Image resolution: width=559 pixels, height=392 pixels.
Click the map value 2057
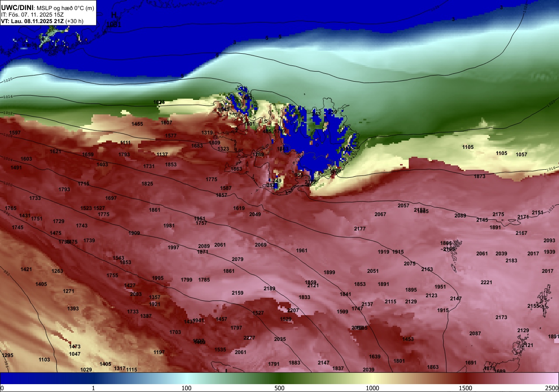(404, 206)
